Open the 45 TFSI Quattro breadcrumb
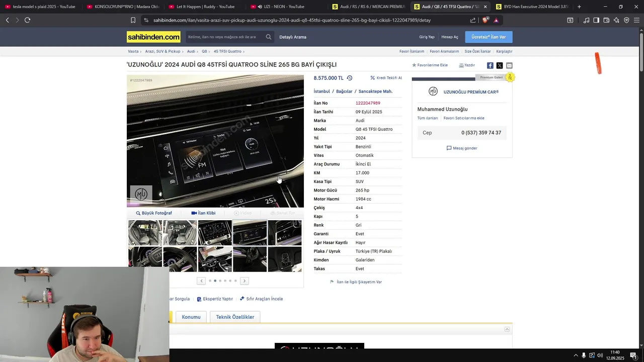The image size is (644, 362). click(x=227, y=51)
